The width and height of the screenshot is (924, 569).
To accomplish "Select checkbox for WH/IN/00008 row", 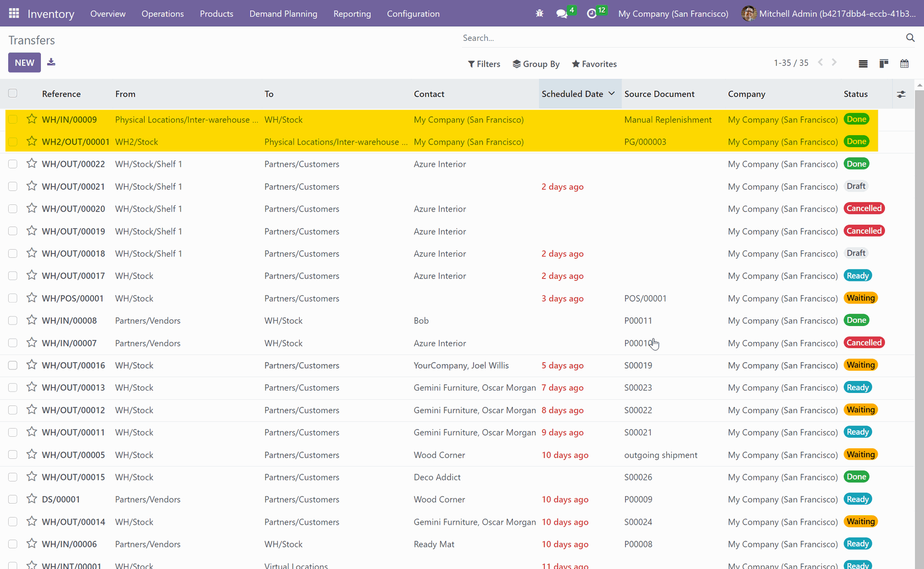I will pos(13,320).
